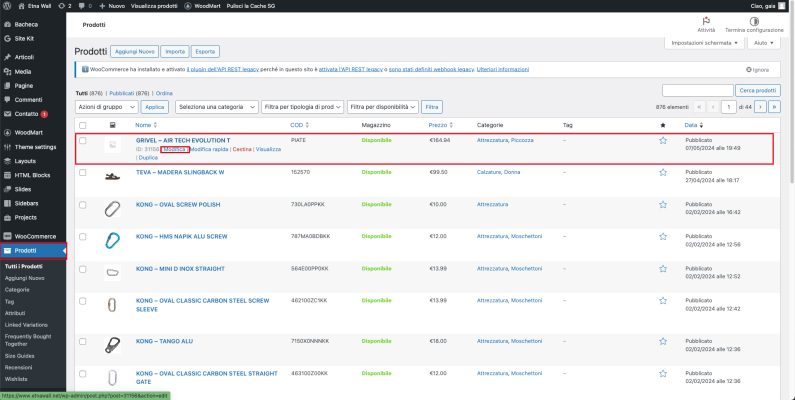Open Seleziona una categoria dropdown
The height and width of the screenshot is (400, 795).
(216, 107)
